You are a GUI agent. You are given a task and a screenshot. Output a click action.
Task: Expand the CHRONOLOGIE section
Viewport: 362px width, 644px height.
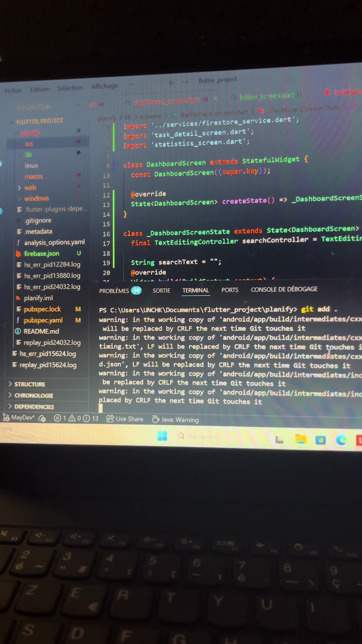tap(10, 395)
